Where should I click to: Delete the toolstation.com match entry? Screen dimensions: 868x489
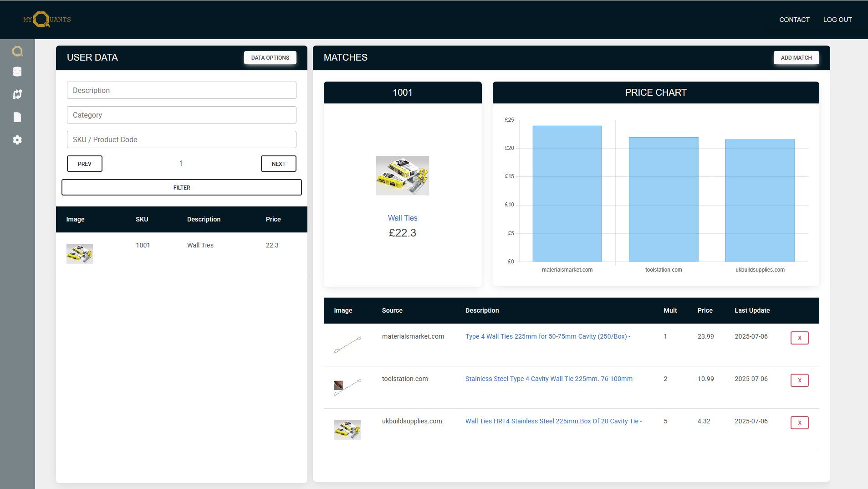tap(799, 380)
